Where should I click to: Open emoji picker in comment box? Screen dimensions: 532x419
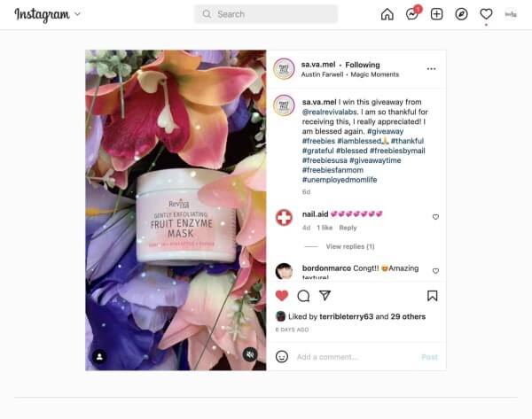click(282, 356)
